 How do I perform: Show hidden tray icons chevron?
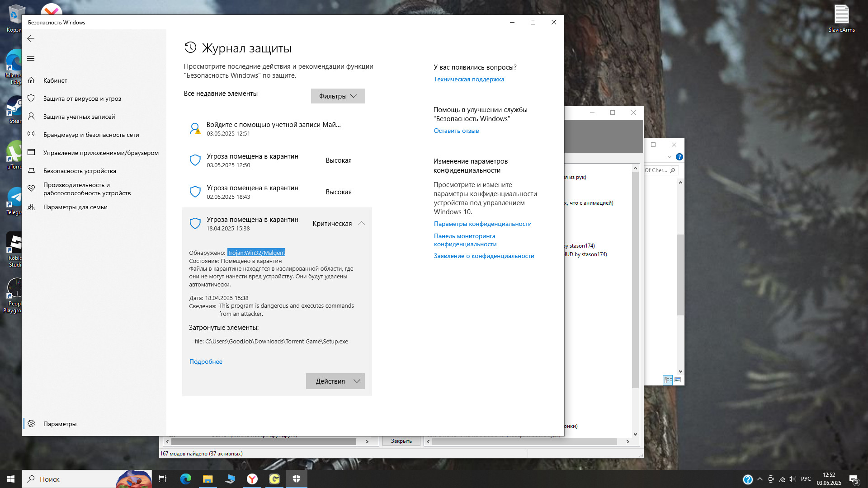click(760, 479)
